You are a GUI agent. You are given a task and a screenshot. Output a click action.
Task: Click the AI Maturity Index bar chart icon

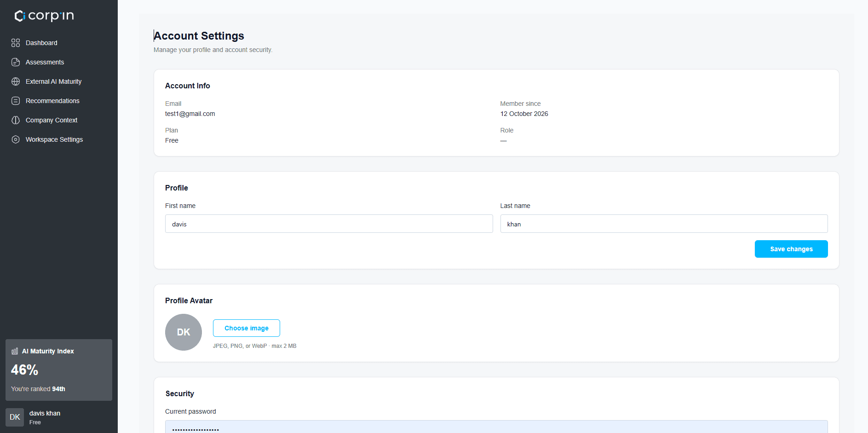[15, 351]
